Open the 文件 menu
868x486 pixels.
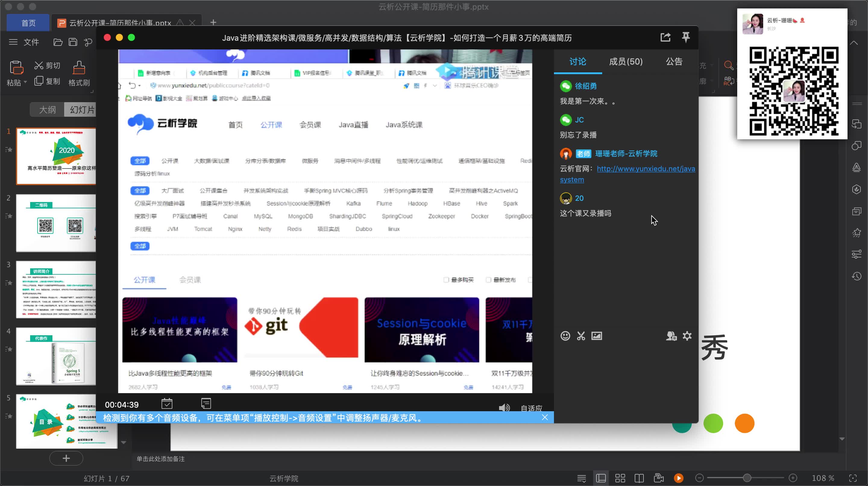pos(31,42)
